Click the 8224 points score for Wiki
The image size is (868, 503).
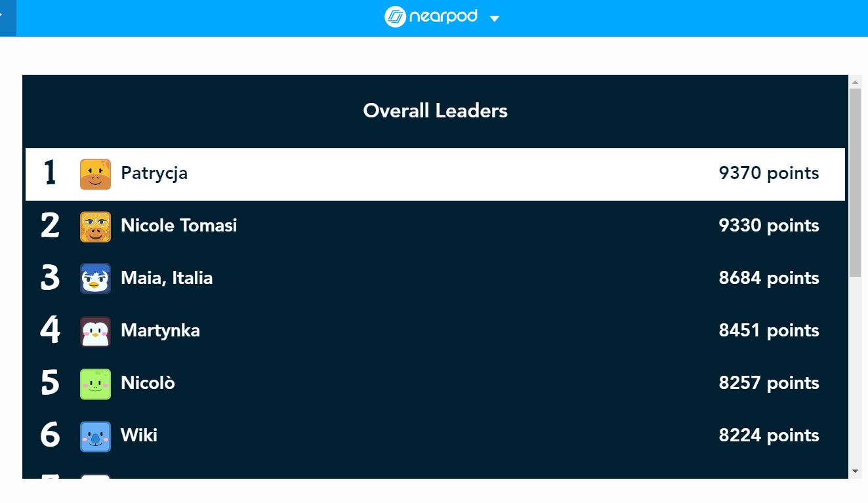pyautogui.click(x=768, y=435)
